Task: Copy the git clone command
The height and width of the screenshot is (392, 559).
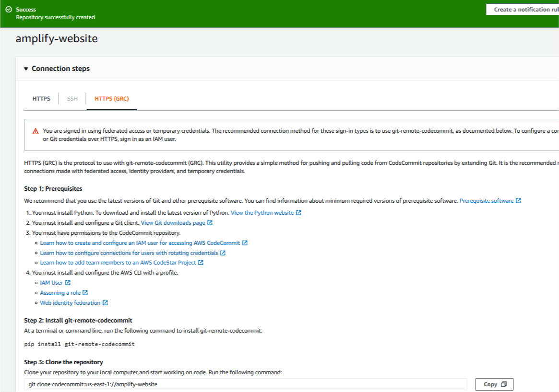Action: (494, 384)
